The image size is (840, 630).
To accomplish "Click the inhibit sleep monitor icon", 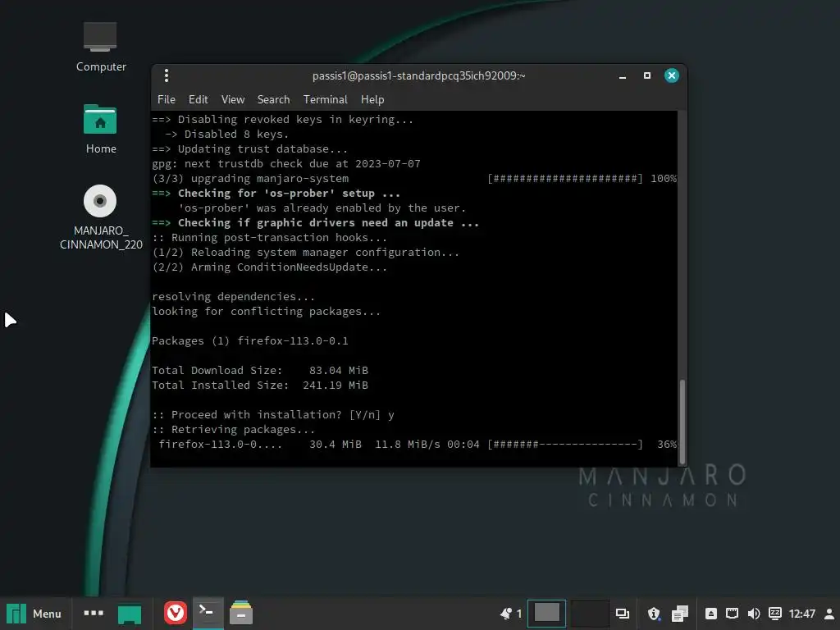I will click(x=774, y=614).
